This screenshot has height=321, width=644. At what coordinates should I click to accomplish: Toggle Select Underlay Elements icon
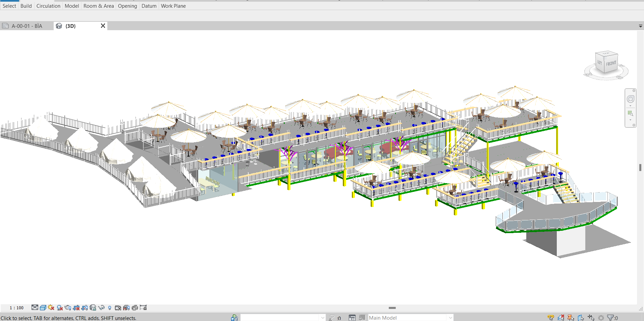pyautogui.click(x=560, y=318)
